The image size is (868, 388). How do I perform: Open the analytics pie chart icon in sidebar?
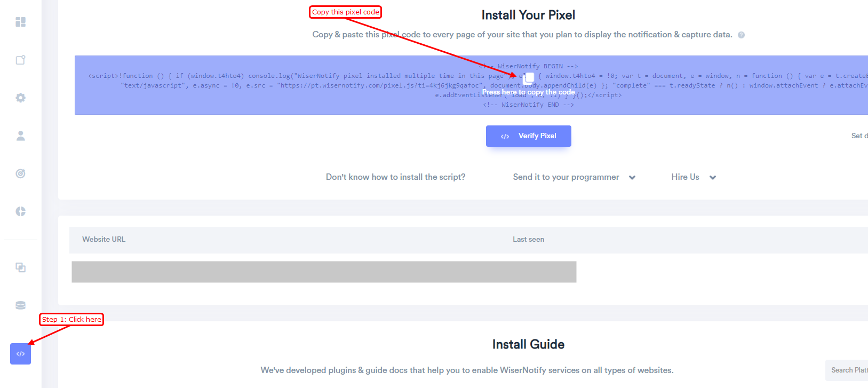[x=20, y=211]
